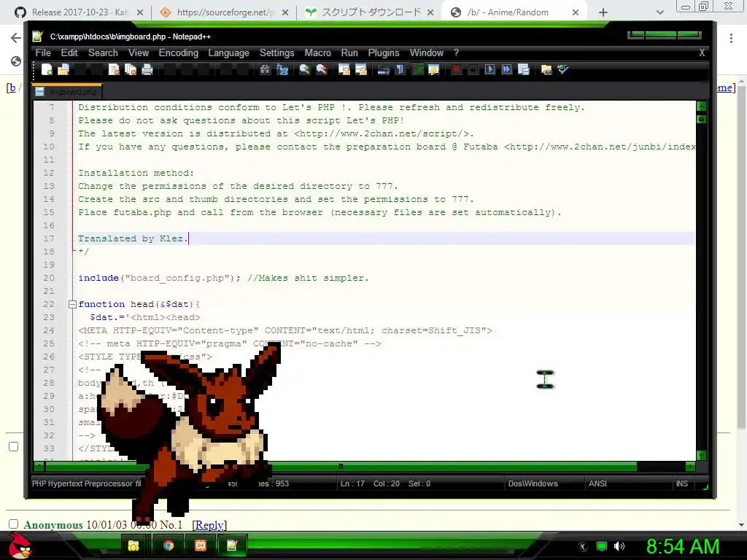Toggle the Show Indent Guide icon

(417, 69)
